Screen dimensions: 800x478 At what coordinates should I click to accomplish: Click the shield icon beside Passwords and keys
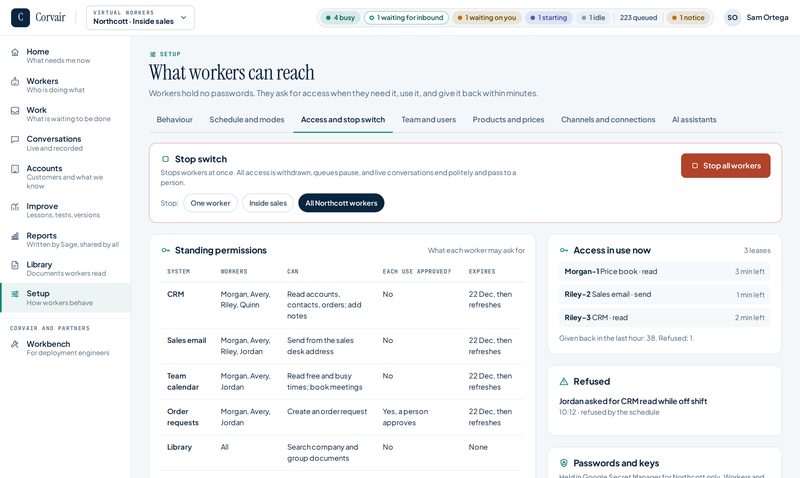(564, 463)
